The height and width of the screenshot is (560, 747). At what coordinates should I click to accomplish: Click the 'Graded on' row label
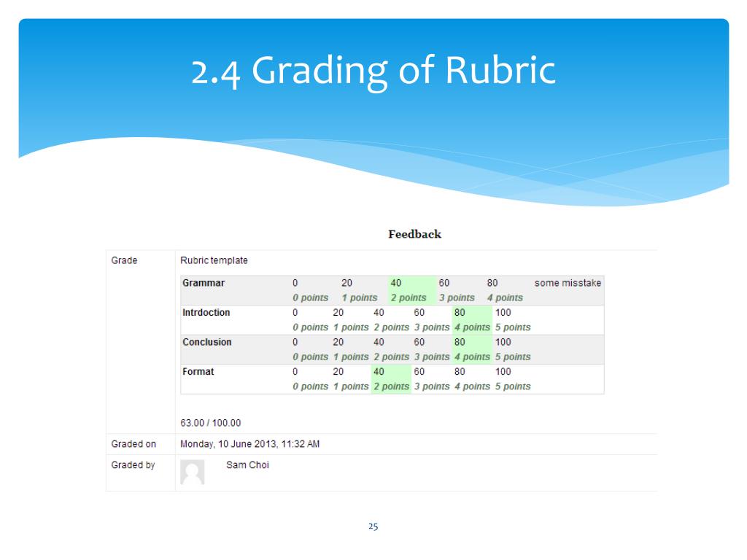pyautogui.click(x=133, y=444)
